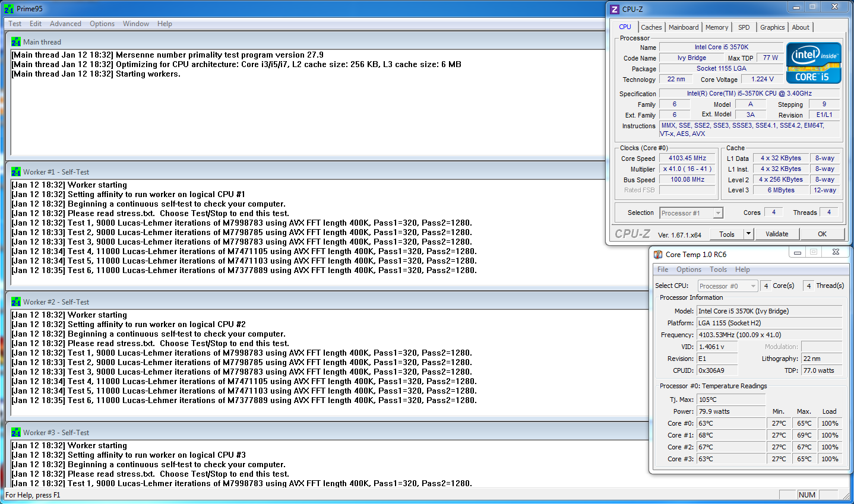The image size is (854, 504).
Task: Click the Core Temp VID value 1.4061 v
Action: tap(717, 347)
